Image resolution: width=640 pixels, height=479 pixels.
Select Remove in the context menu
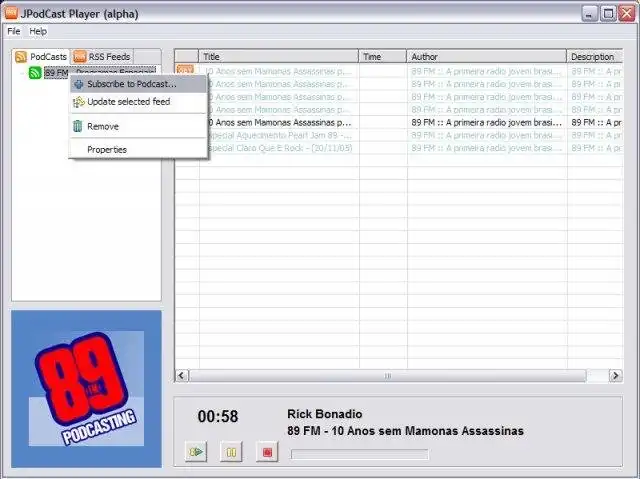pyautogui.click(x=138, y=126)
